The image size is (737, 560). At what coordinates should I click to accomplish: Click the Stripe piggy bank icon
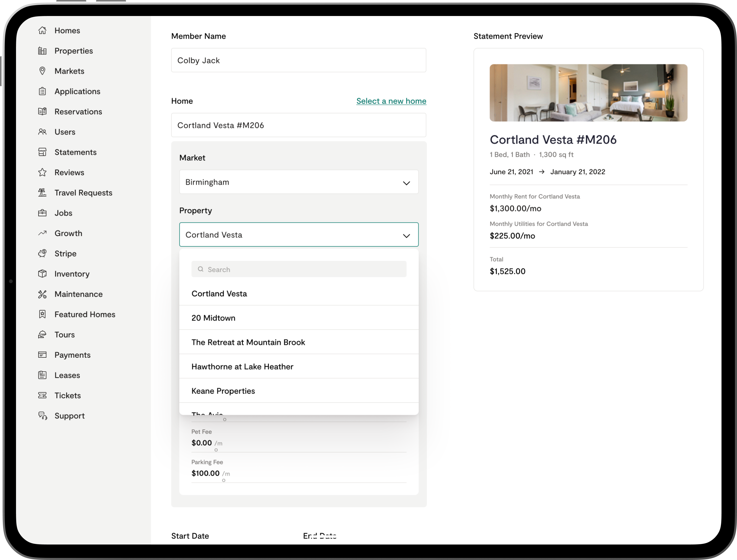(42, 253)
